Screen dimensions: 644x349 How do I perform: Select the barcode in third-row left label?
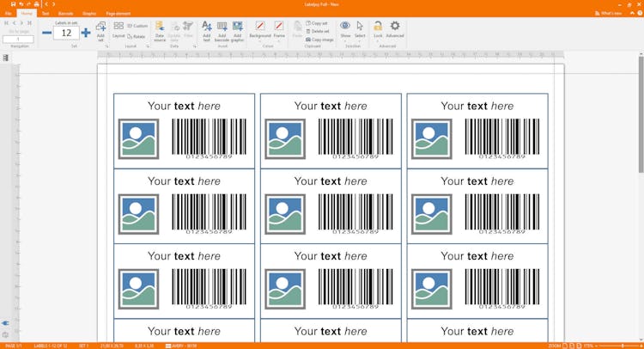[209, 289]
